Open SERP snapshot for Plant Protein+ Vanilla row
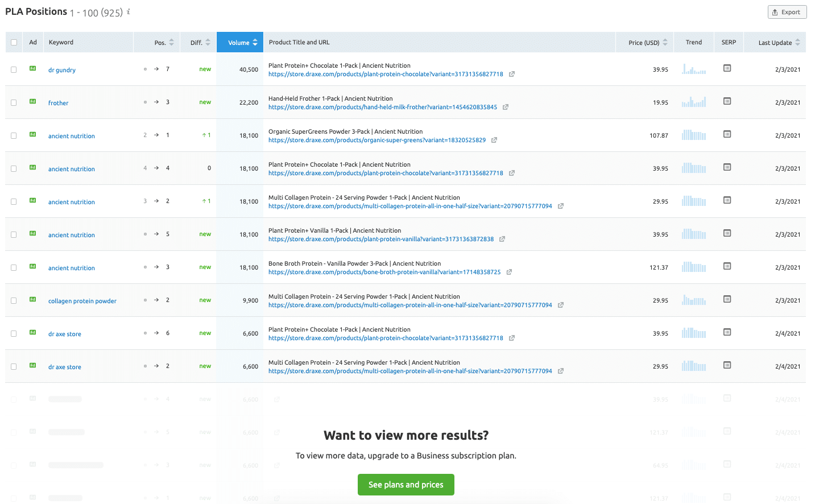This screenshot has width=815, height=504. click(x=727, y=233)
